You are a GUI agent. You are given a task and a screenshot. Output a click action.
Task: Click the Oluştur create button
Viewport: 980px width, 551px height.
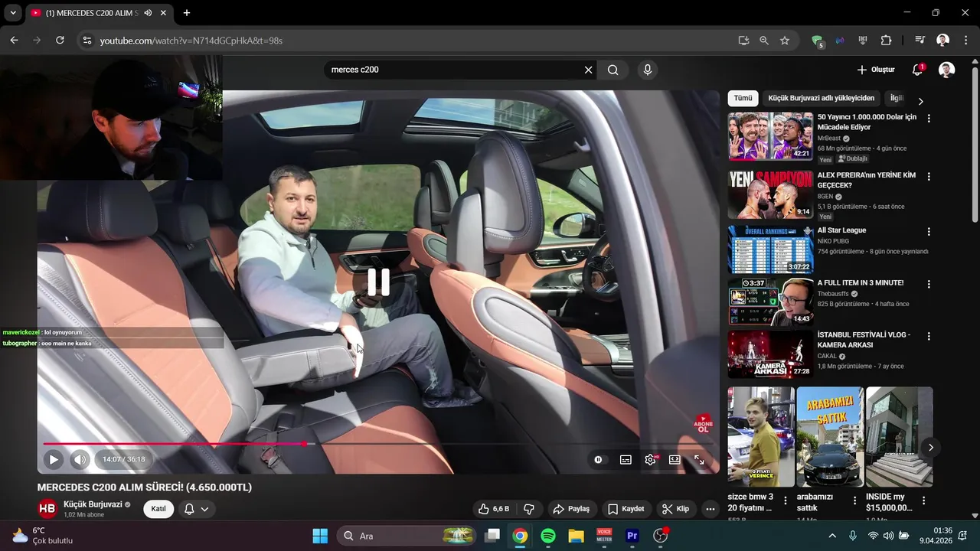coord(876,70)
